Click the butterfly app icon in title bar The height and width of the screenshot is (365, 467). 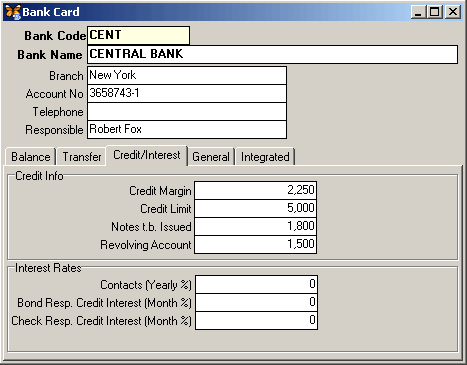[13, 12]
